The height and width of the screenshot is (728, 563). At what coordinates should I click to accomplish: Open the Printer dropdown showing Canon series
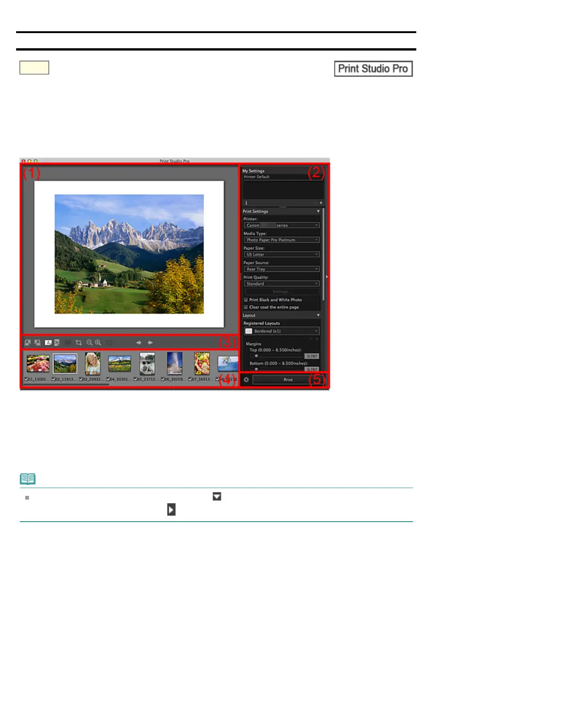click(281, 225)
